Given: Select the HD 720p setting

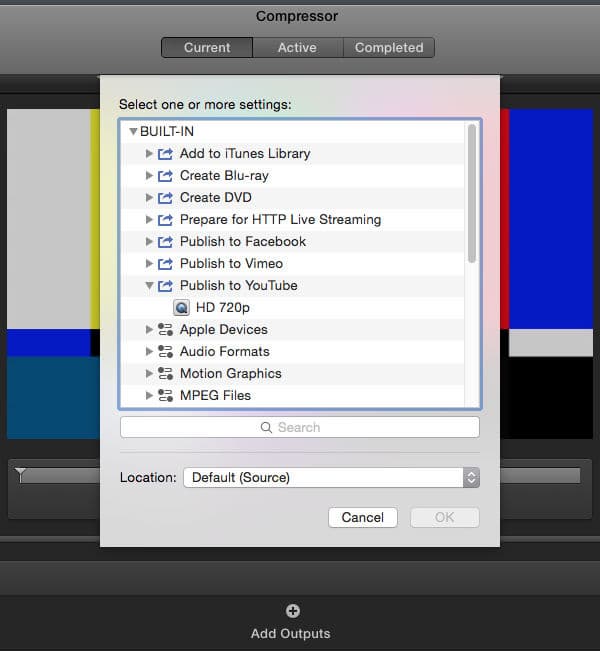Looking at the screenshot, I should tap(294, 308).
